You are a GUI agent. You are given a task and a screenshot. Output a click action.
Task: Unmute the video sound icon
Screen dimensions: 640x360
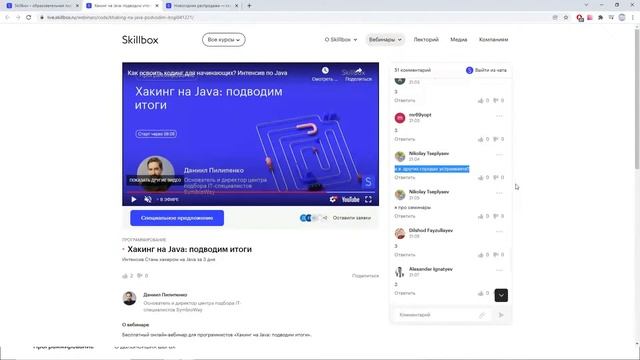click(148, 199)
